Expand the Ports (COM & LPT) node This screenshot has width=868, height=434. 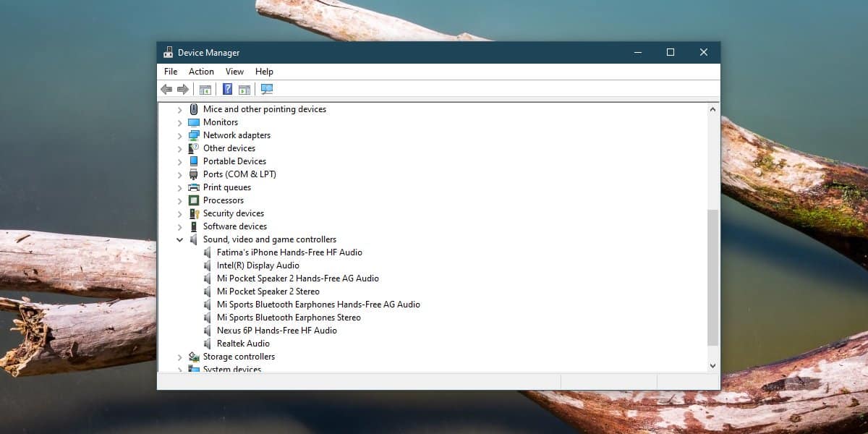point(180,174)
